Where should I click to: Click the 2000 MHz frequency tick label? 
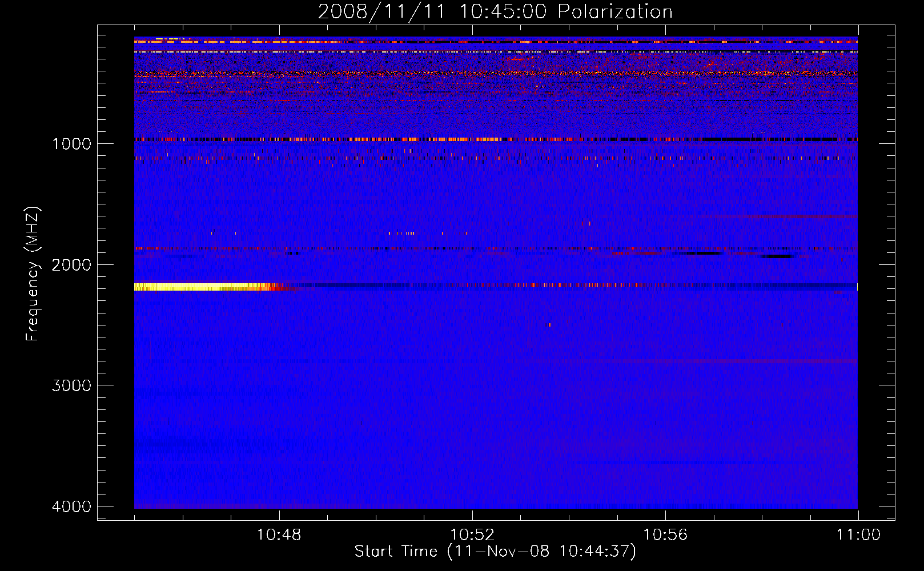click(71, 264)
